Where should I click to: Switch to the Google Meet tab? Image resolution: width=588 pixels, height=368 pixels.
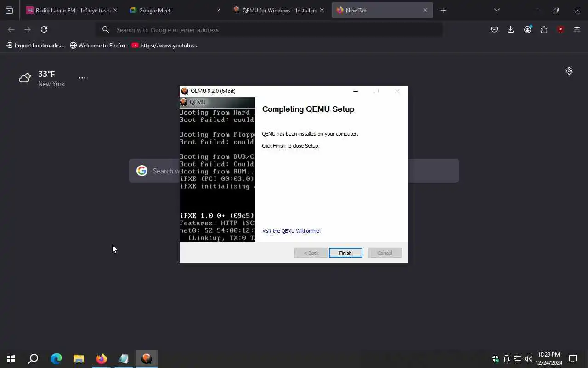[x=175, y=10]
